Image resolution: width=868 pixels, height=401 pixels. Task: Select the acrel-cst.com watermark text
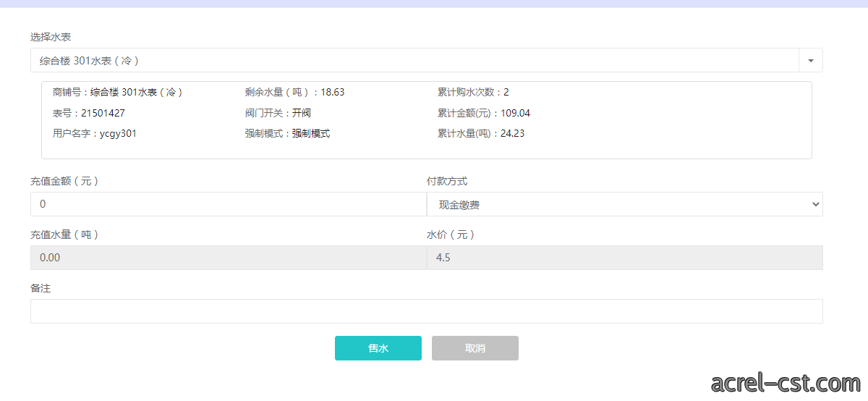coord(786,382)
